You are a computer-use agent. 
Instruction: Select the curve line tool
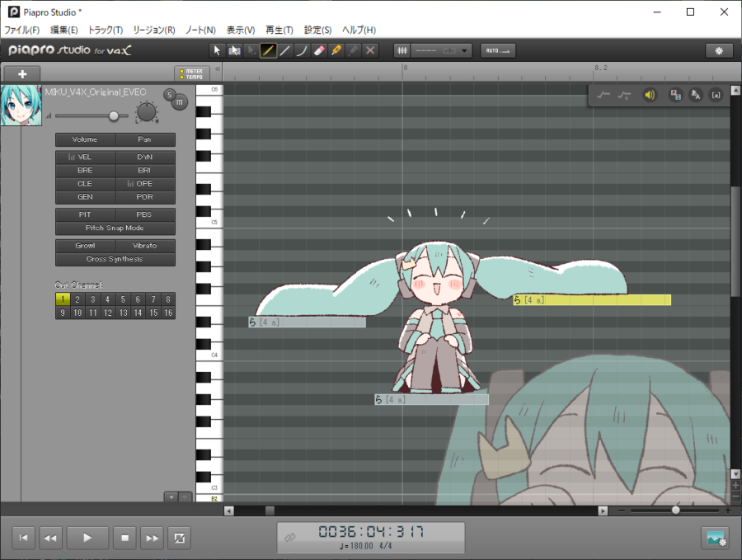click(x=302, y=50)
